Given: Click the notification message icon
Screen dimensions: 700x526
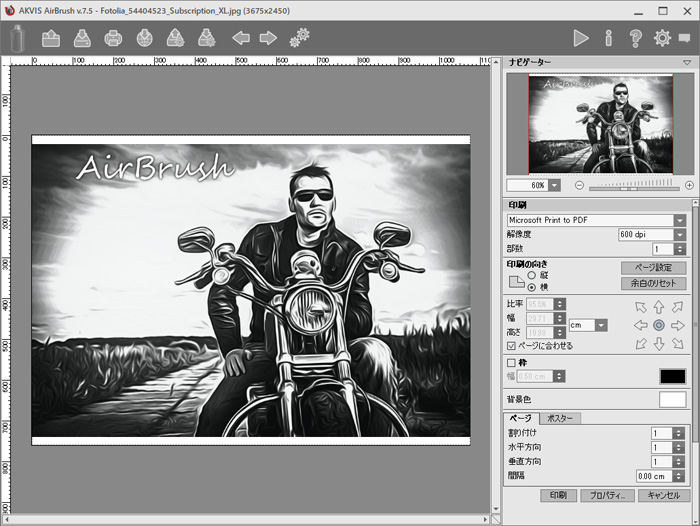Looking at the screenshot, I should pos(684,38).
